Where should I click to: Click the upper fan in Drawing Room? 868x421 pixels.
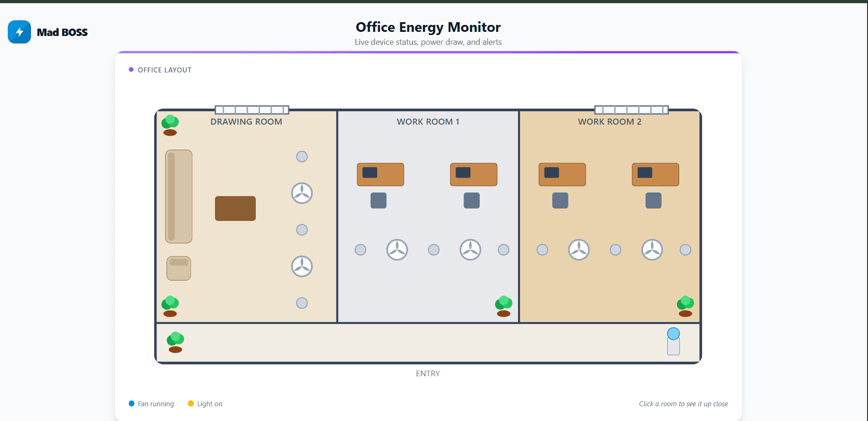[302, 193]
